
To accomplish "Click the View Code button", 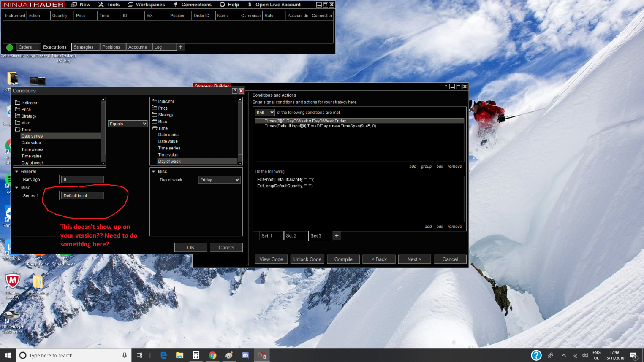I will pos(271,259).
